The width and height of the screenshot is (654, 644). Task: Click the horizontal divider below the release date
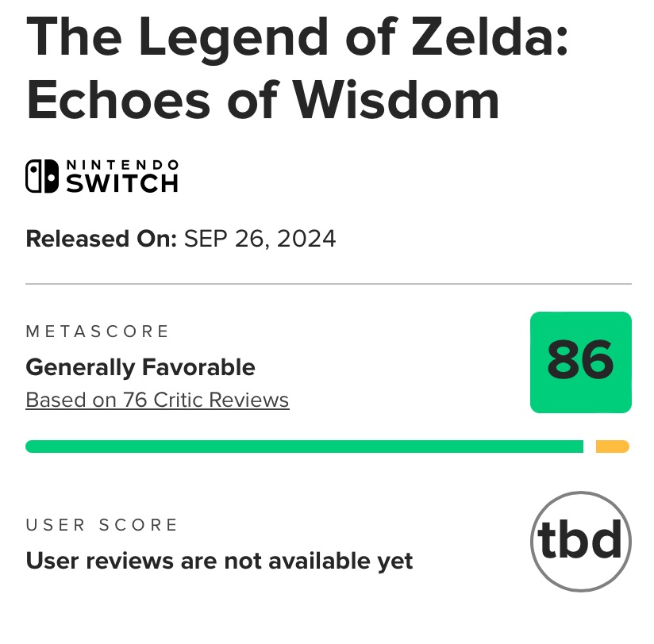[x=328, y=283]
